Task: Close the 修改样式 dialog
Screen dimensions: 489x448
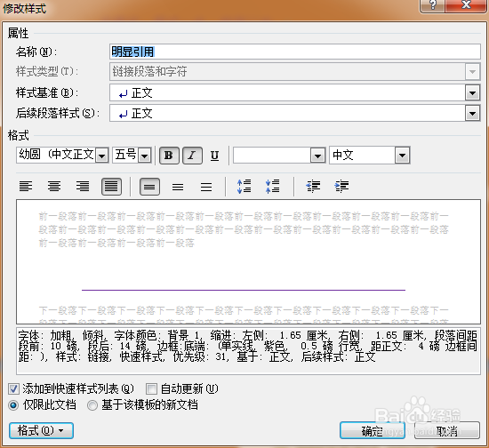Action: tap(466, 5)
